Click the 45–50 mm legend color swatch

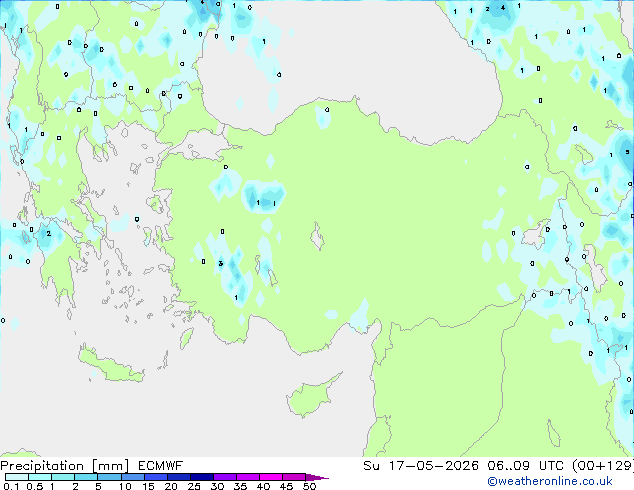coord(294,477)
